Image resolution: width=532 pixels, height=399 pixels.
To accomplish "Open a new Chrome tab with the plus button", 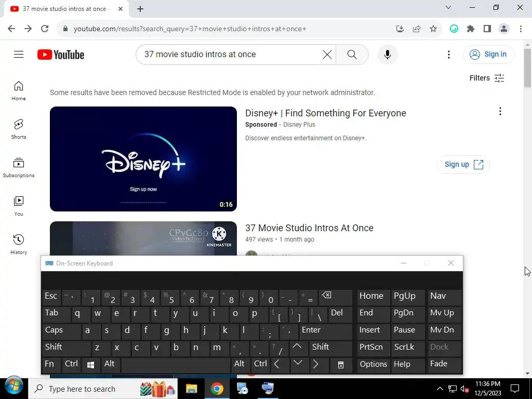I will point(140,9).
